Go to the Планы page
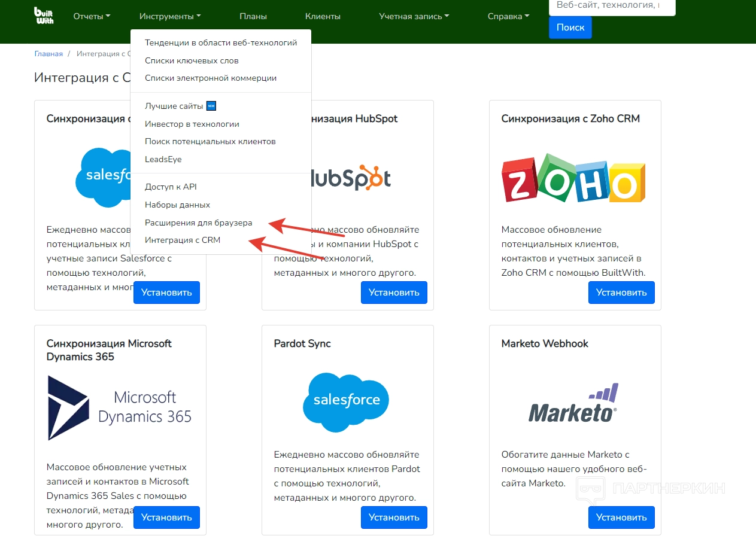This screenshot has height=539, width=756. click(253, 17)
